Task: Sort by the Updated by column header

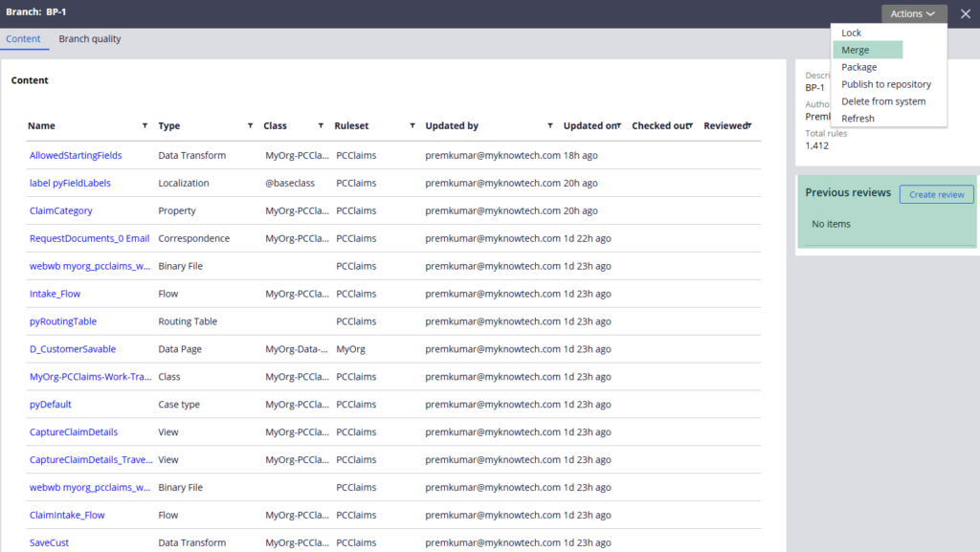Action: (452, 125)
